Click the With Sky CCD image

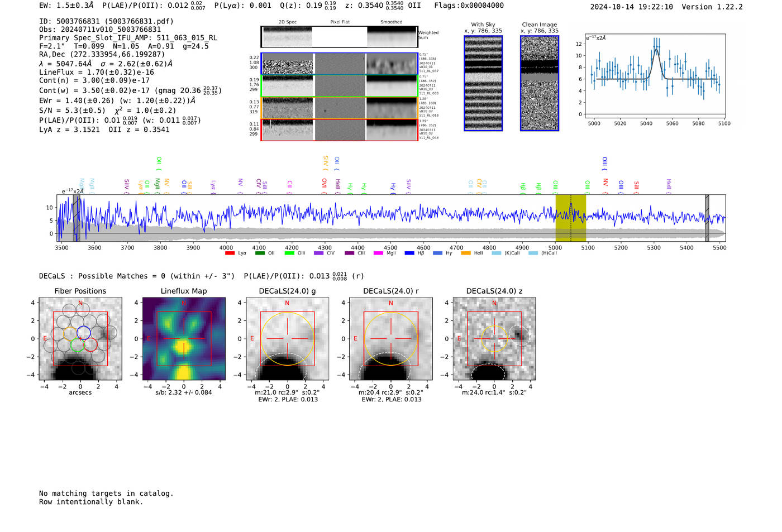[x=483, y=83]
